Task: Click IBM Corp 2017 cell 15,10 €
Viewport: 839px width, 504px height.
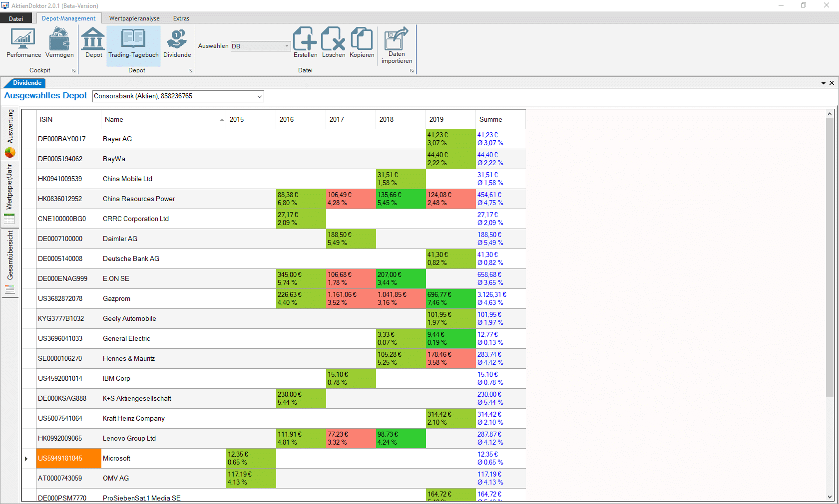Action: point(351,379)
